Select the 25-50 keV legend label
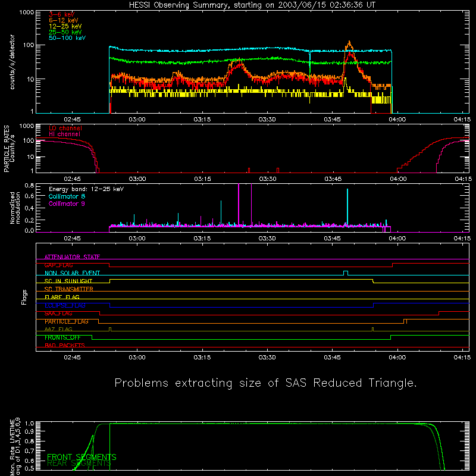 (65, 32)
